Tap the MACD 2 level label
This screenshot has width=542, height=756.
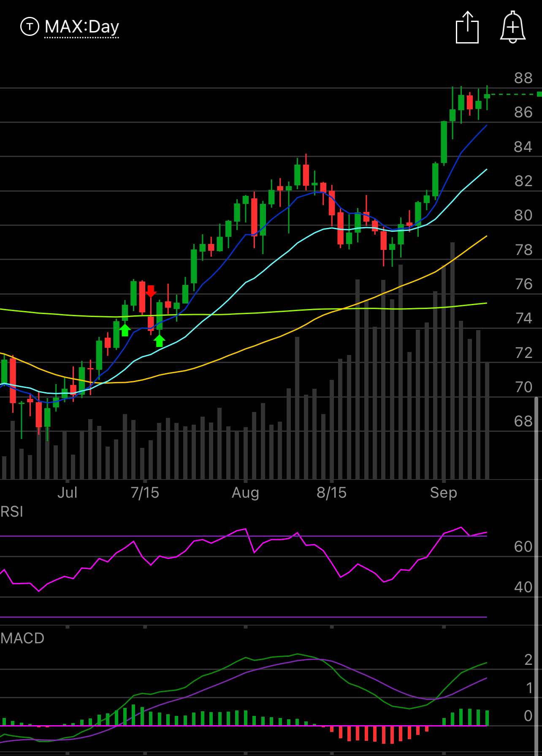tap(528, 660)
